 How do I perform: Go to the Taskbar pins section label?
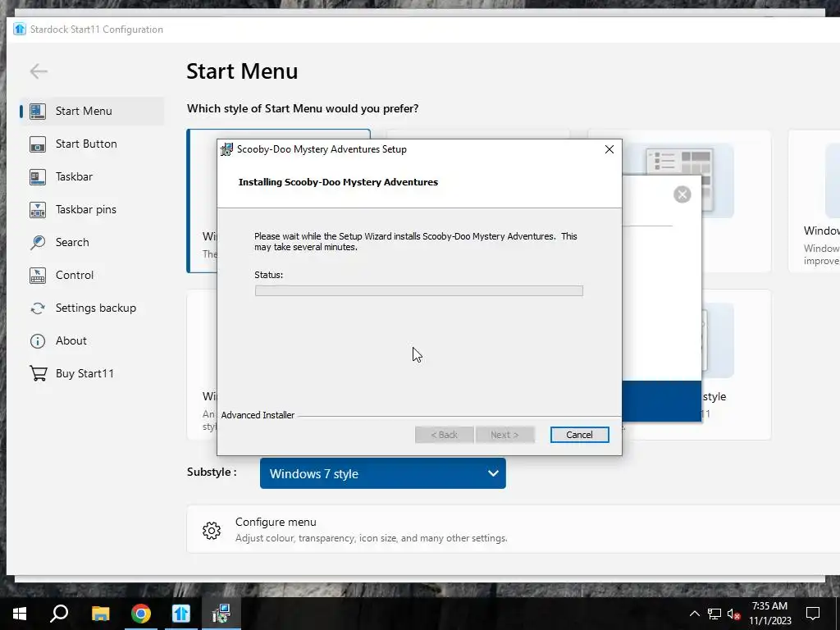coord(85,209)
